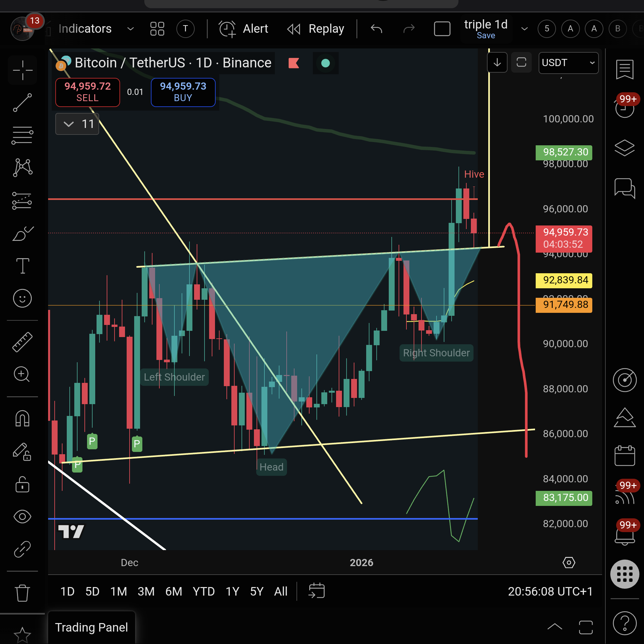
Task: Activate the zoom in tool
Action: click(x=22, y=374)
